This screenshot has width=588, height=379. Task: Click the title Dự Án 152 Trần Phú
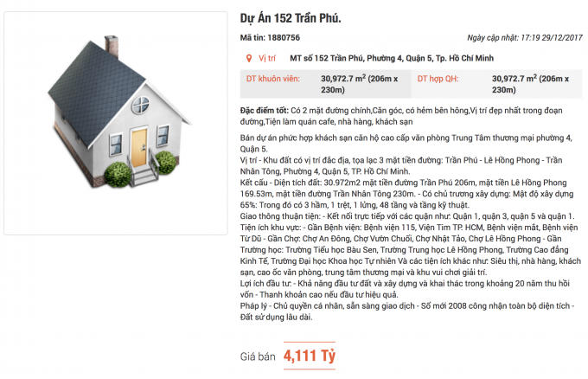click(x=291, y=18)
